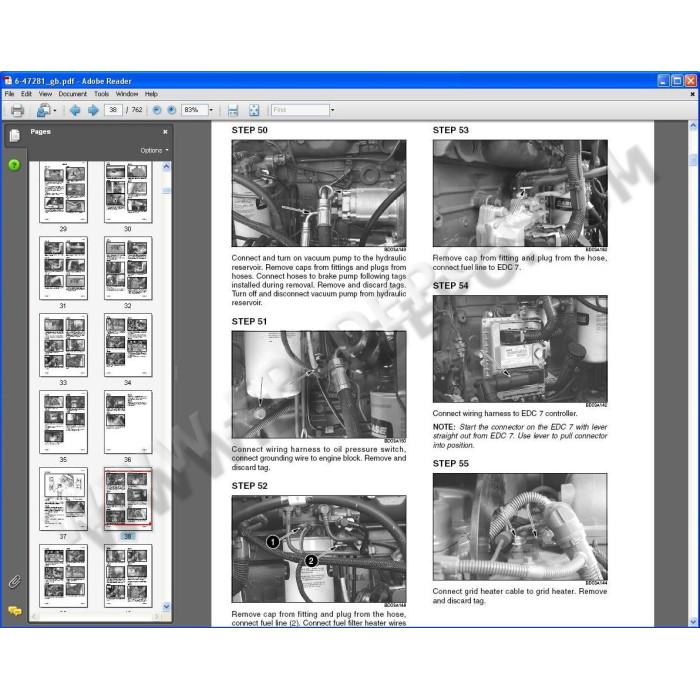Click the Adobe Reader title bar icon

point(8,81)
